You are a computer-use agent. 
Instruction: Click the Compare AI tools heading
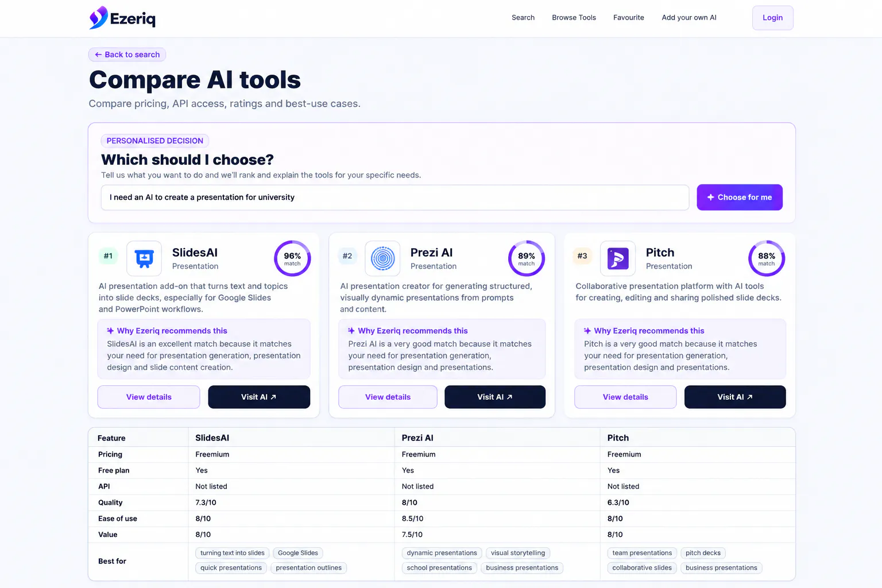pos(195,80)
